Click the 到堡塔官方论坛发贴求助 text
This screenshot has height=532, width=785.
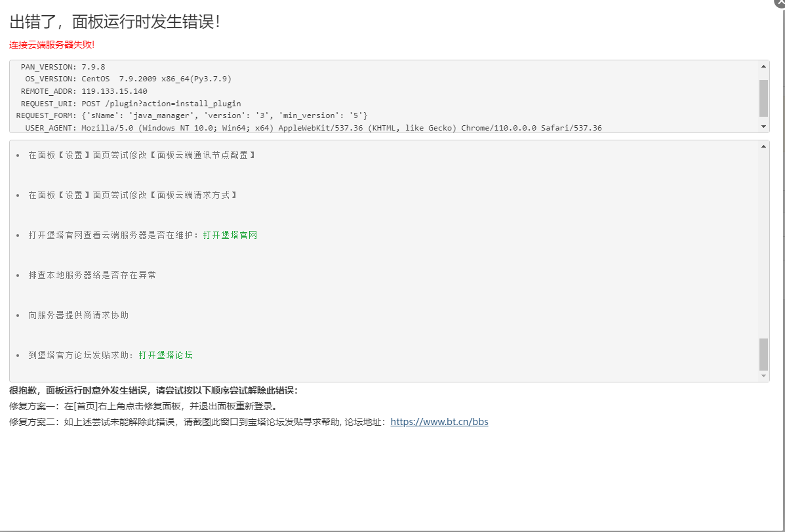point(81,355)
